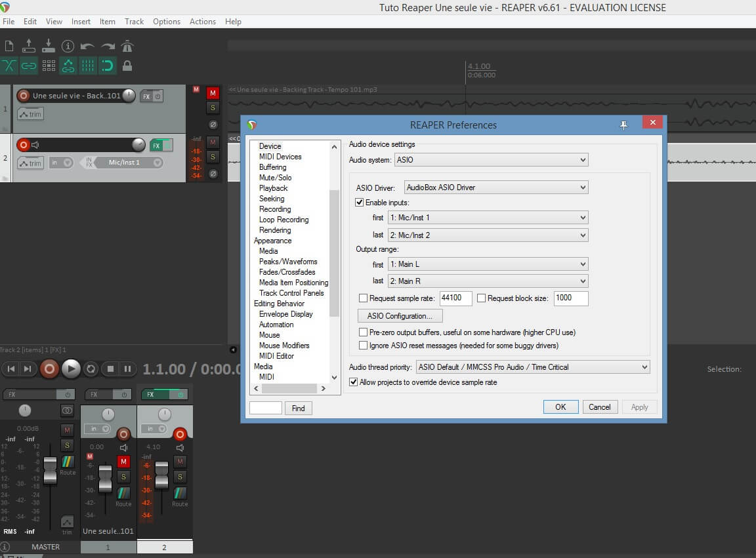Open Audio thread priority dropdown
756x558 pixels.
coord(533,367)
